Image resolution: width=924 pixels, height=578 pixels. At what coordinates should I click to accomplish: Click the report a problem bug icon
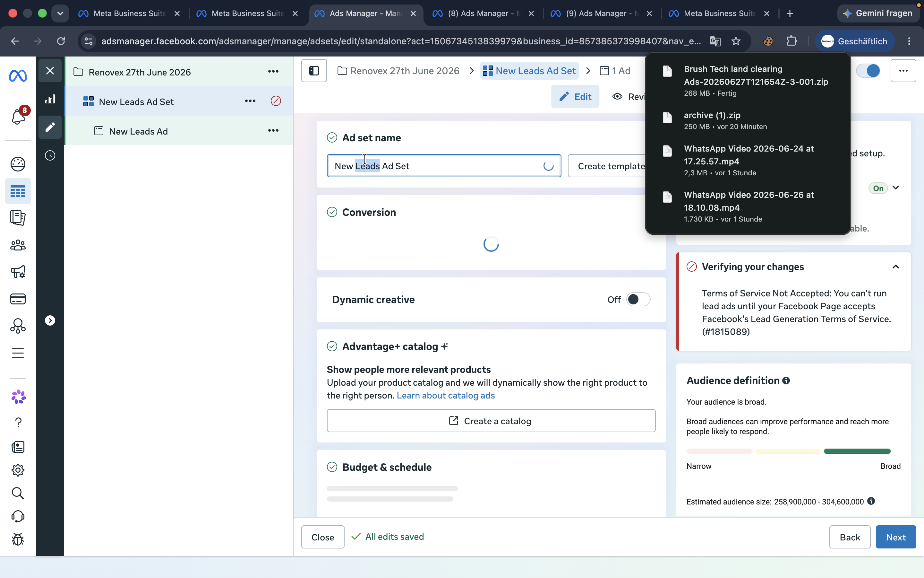pos(18,539)
